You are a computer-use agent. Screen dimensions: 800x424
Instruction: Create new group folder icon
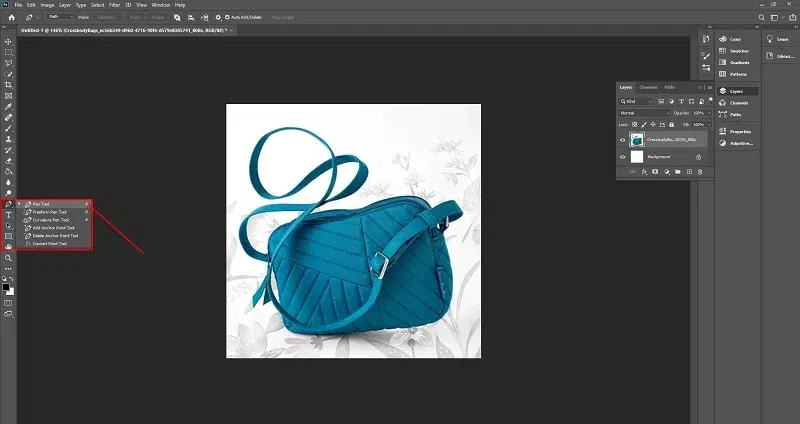(678, 172)
